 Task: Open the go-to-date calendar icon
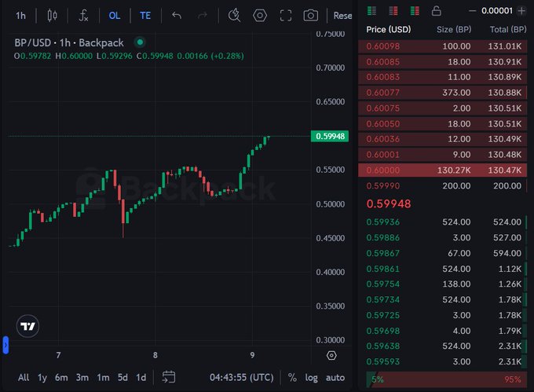click(x=169, y=376)
